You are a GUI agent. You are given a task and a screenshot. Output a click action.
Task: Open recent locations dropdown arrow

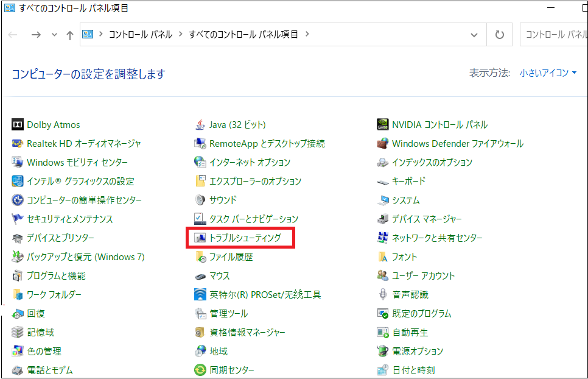point(54,35)
